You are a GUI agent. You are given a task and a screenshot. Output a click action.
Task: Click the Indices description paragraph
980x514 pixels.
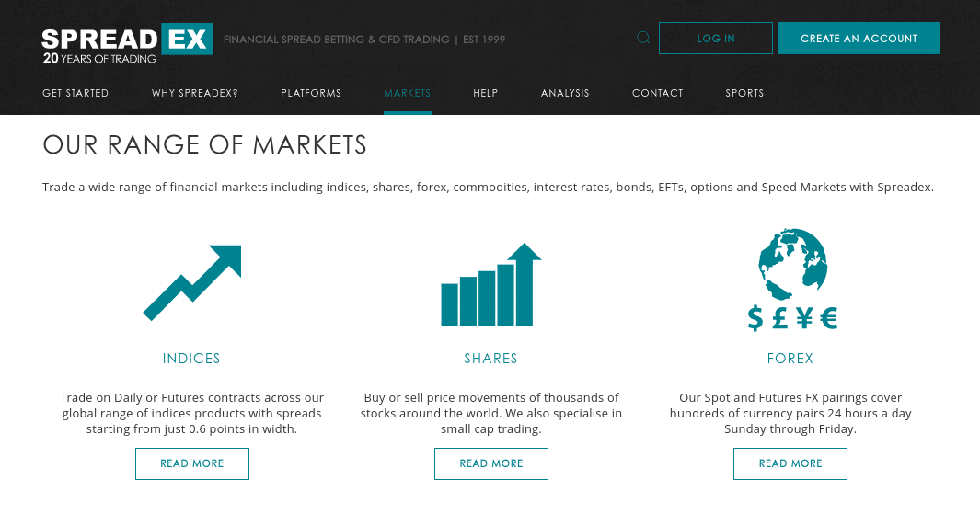click(x=192, y=413)
